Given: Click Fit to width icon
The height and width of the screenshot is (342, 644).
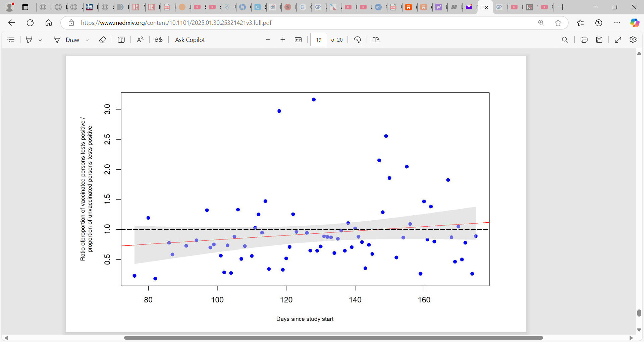Looking at the screenshot, I should click(x=298, y=40).
